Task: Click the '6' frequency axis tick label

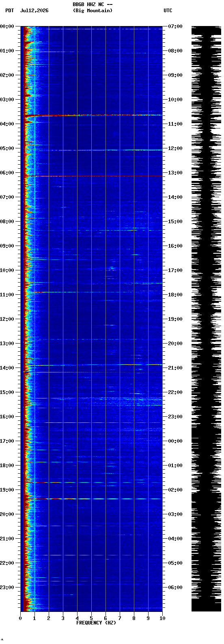Action: pos(106,618)
